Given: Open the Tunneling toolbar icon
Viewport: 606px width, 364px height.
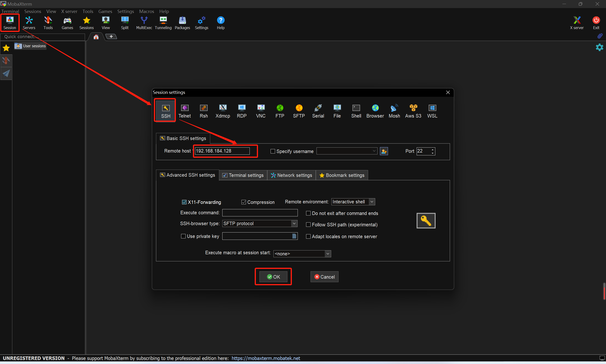Looking at the screenshot, I should [x=163, y=23].
